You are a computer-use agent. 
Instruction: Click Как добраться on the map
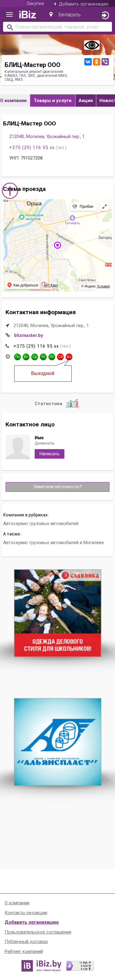(23, 285)
